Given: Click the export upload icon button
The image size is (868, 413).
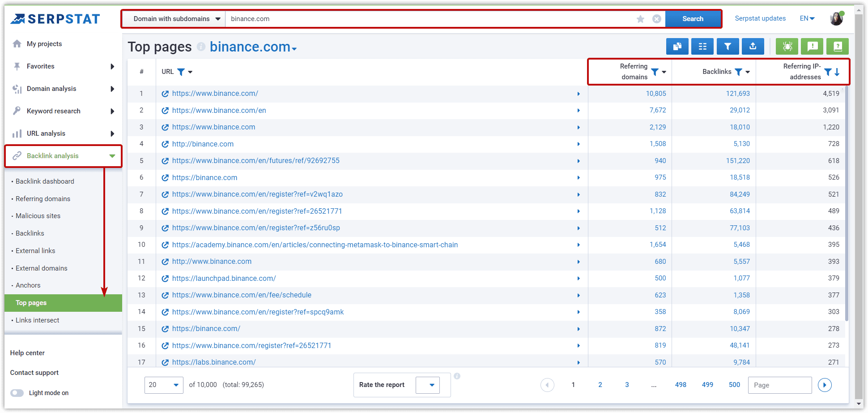Looking at the screenshot, I should (x=753, y=46).
